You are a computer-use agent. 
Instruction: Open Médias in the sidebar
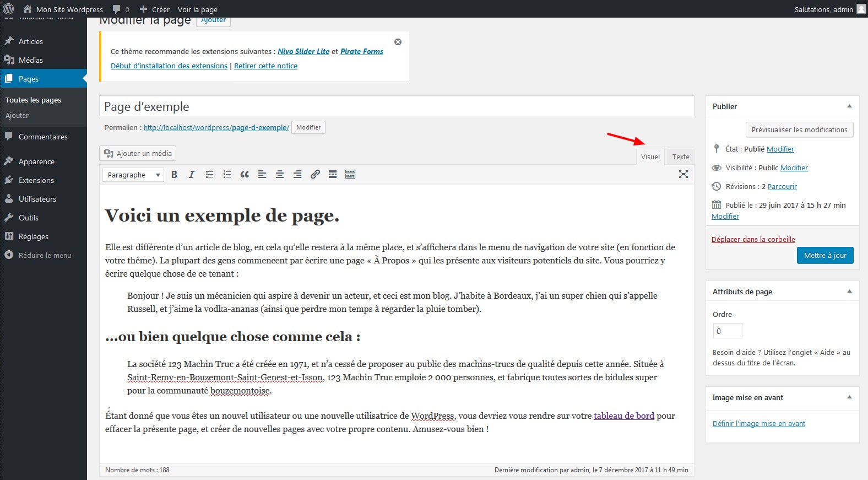[x=44, y=60]
